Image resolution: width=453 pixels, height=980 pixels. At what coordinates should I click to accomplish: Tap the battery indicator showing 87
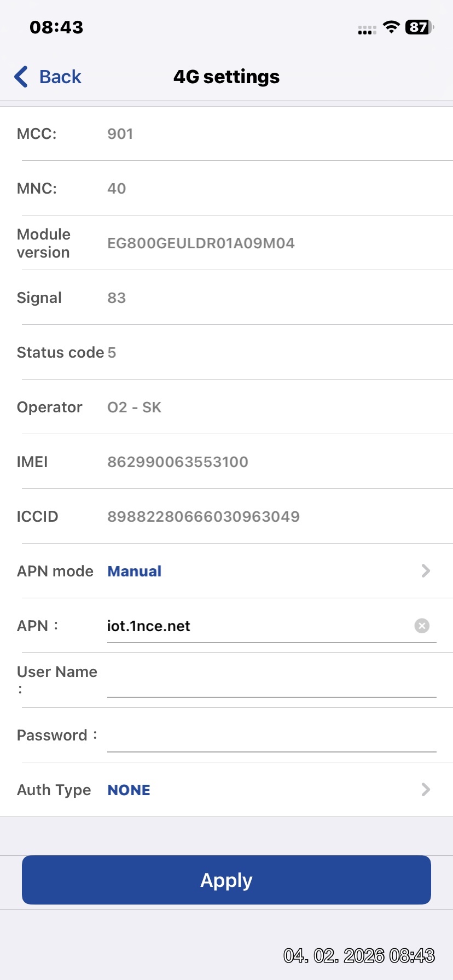coord(419,27)
